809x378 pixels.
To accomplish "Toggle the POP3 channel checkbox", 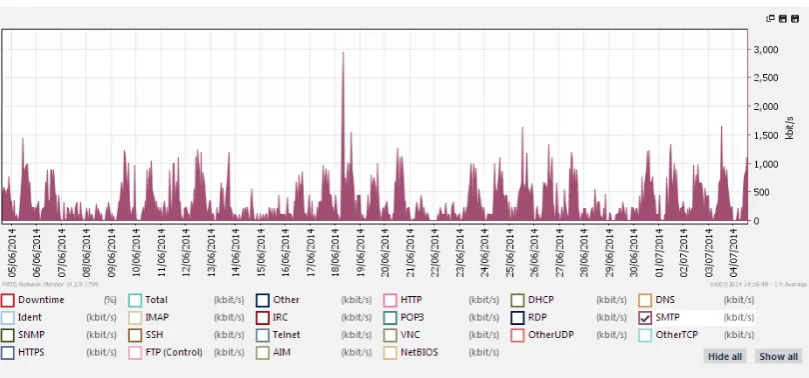I will pyautogui.click(x=390, y=318).
